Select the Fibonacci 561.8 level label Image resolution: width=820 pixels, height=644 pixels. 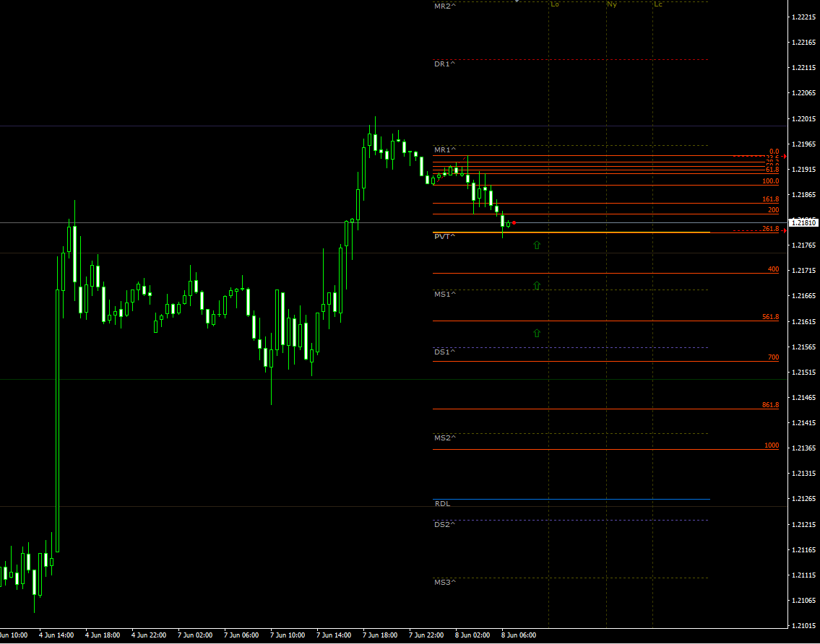[770, 317]
